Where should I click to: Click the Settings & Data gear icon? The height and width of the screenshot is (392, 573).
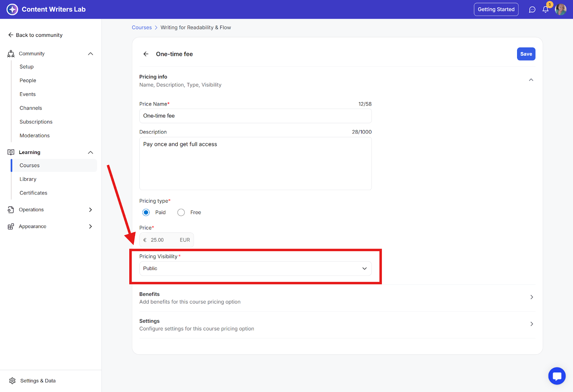tap(13, 381)
